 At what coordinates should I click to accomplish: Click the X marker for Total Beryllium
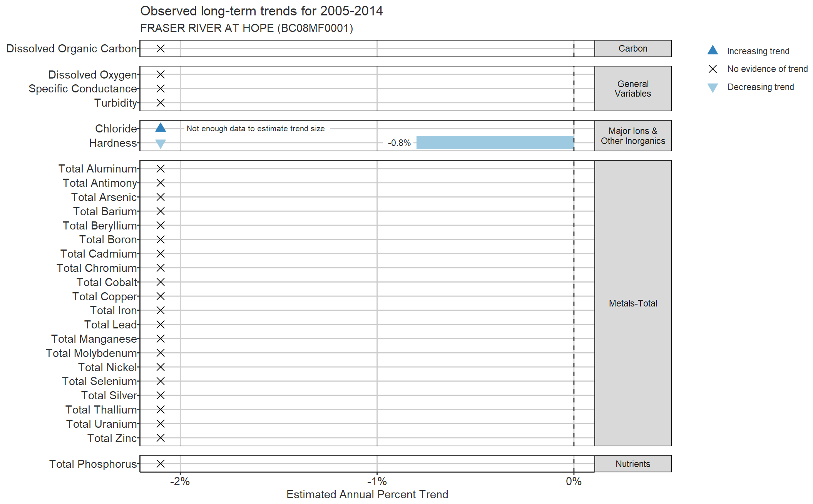point(161,225)
